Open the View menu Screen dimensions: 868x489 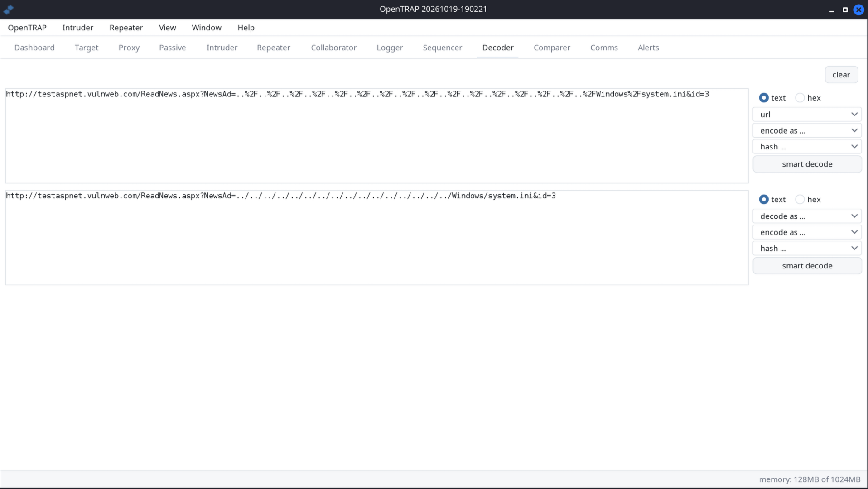click(167, 28)
